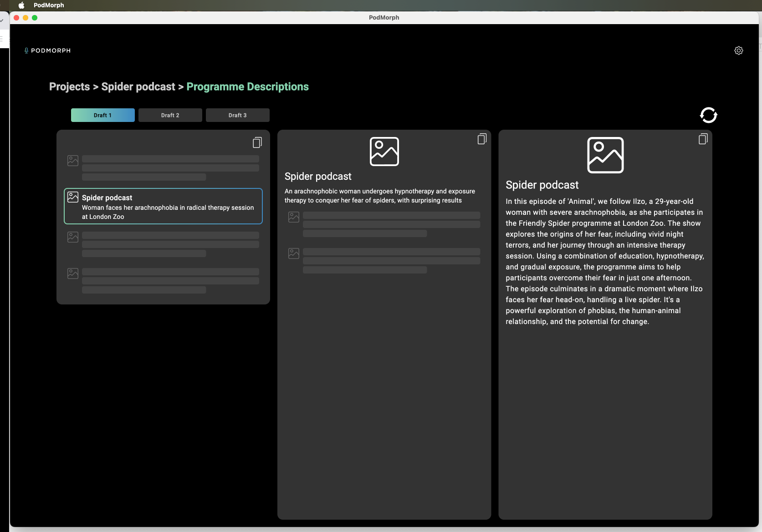Select the first placeholder item in short list
Image resolution: width=762 pixels, height=532 pixels.
tap(163, 168)
